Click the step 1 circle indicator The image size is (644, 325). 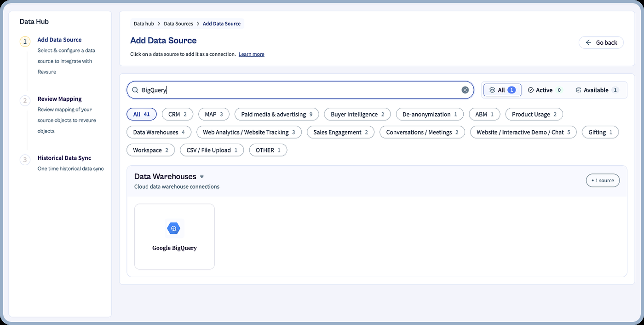[25, 41]
